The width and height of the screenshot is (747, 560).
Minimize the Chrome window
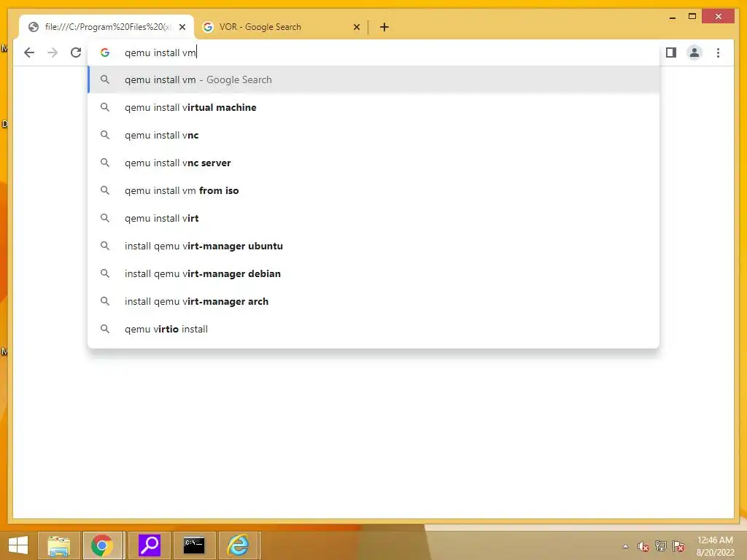point(672,17)
